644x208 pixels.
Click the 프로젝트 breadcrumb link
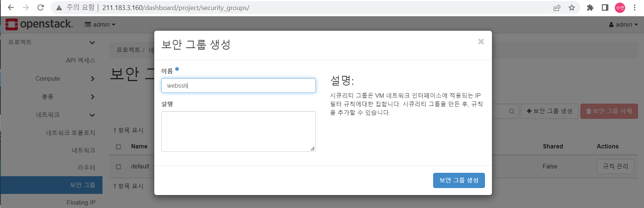(x=128, y=50)
